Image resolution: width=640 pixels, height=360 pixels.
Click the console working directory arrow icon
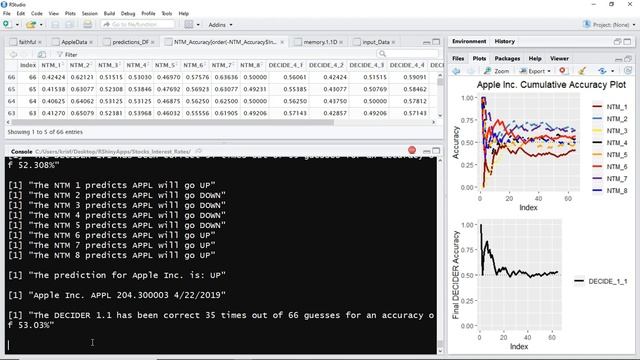coord(198,151)
